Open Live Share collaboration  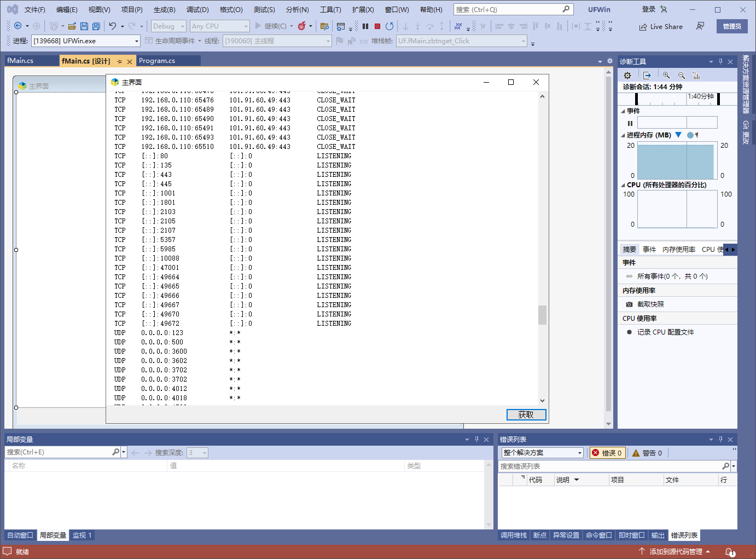click(661, 26)
